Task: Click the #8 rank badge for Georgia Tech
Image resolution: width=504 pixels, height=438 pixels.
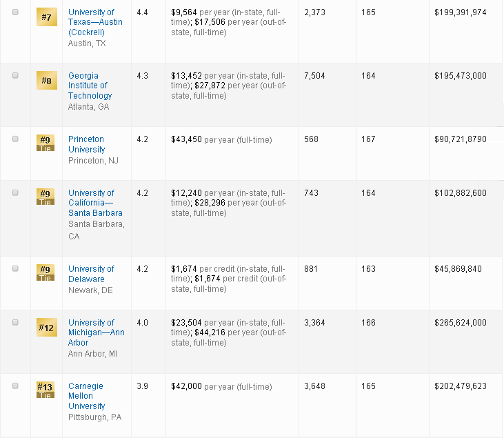Action: [46, 80]
